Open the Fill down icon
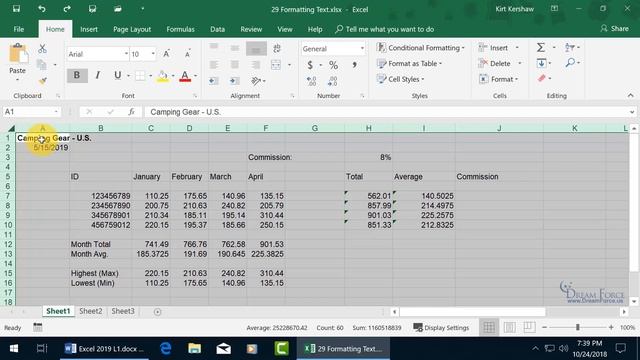This screenshot has height=360, width=640. (542, 63)
